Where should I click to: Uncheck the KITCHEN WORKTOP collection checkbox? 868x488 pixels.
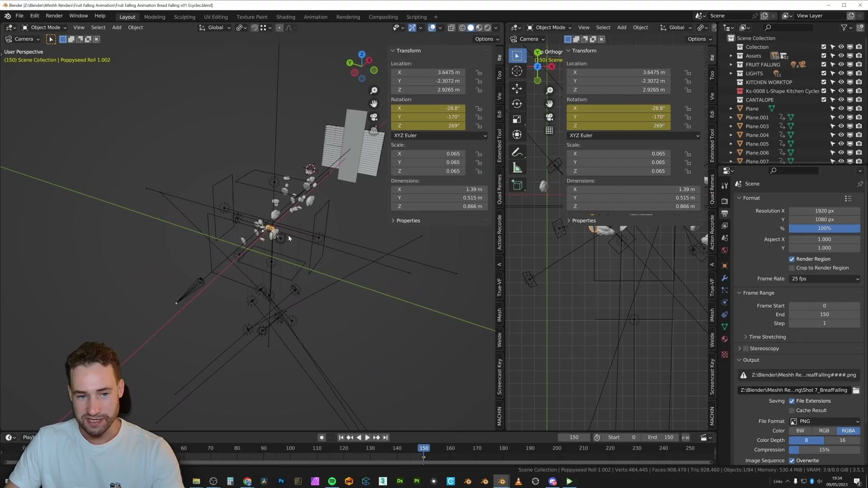click(x=824, y=82)
